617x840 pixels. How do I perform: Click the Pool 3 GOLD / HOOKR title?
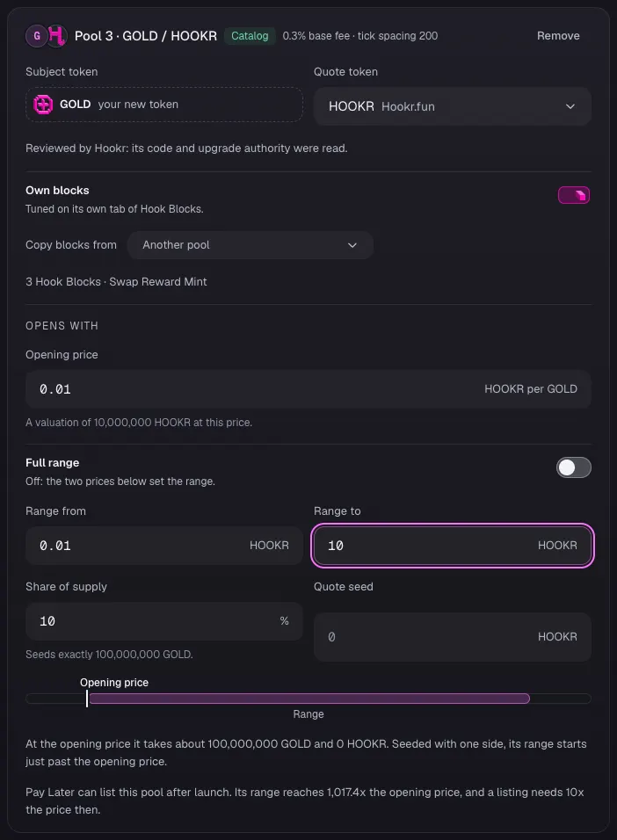coord(146,36)
